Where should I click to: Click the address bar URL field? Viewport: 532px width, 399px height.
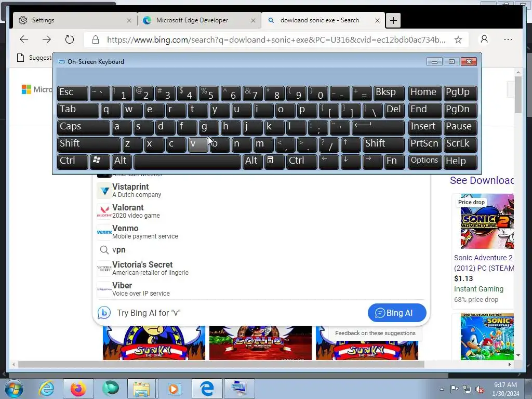tap(276, 39)
